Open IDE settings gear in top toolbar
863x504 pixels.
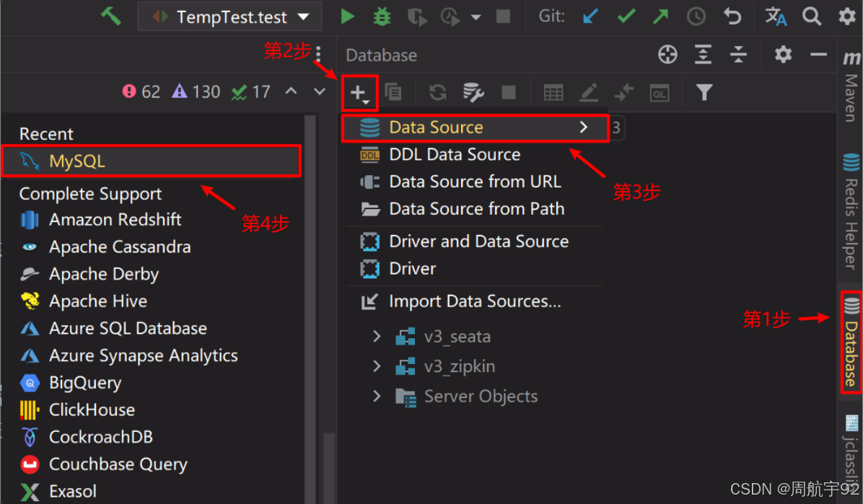[847, 17]
